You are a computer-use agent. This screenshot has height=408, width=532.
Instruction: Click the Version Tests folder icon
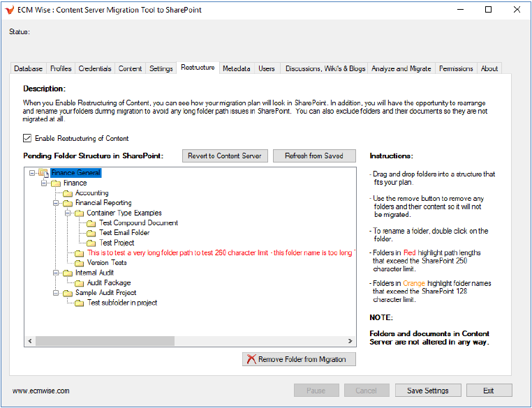click(x=80, y=263)
